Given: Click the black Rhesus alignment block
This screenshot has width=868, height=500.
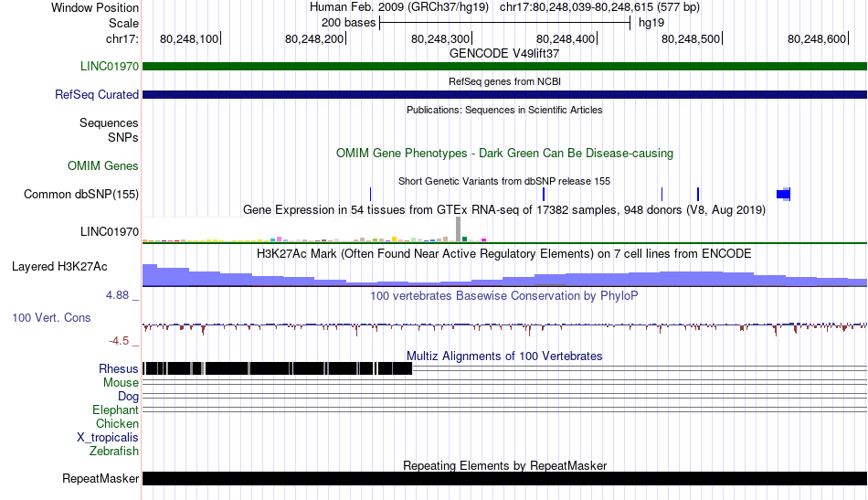Looking at the screenshot, I should 278,368.
